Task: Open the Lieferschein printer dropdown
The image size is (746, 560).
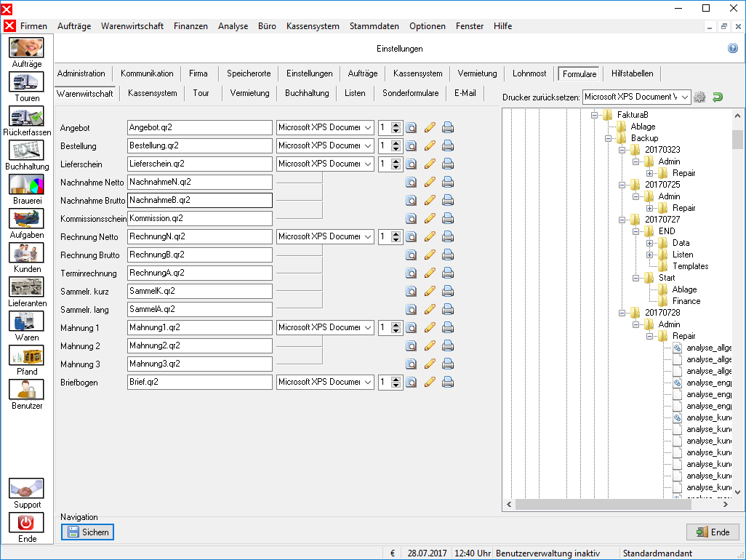Action: click(x=368, y=164)
